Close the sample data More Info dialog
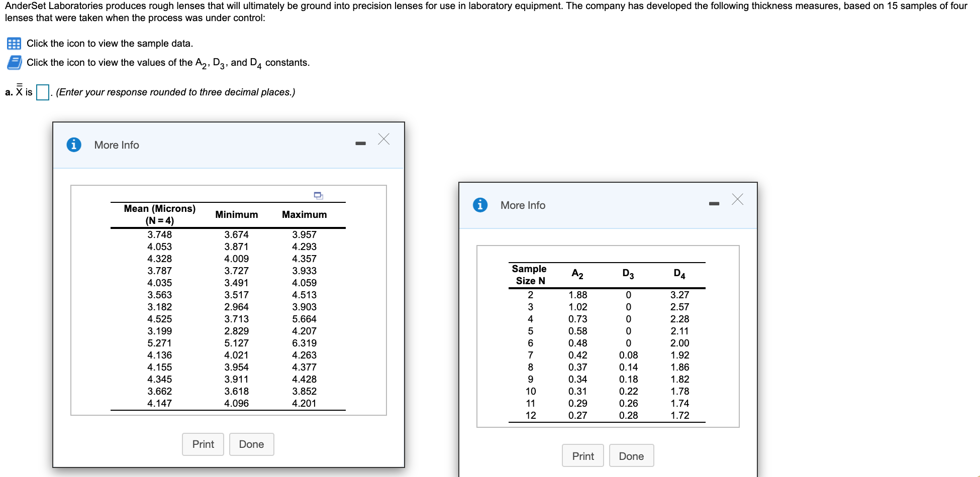Viewport: 980px width, 477px height. 383,139
